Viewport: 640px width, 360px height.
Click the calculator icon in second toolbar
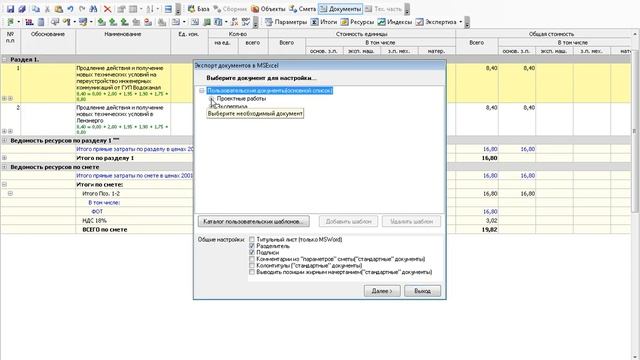click(41, 22)
